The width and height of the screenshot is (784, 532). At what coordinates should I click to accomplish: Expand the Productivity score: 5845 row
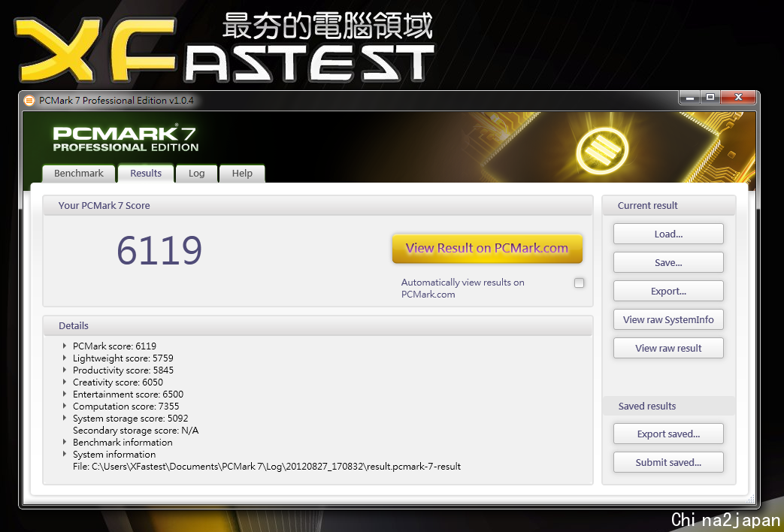[65, 370]
